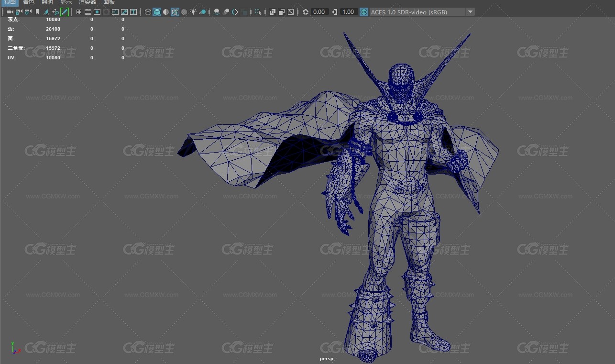This screenshot has width=615, height=364.
Task: Toggle the view transform ON button
Action: tap(364, 12)
